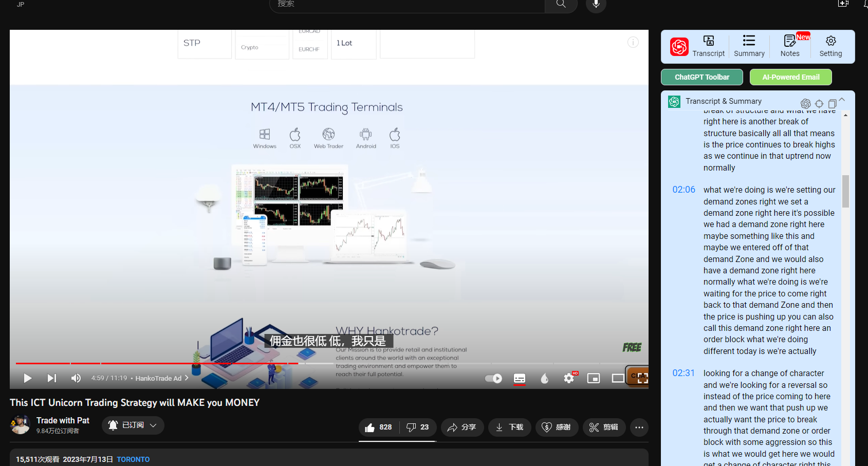Open the Trade with Pat channel link
This screenshot has height=466, width=868.
pos(63,420)
